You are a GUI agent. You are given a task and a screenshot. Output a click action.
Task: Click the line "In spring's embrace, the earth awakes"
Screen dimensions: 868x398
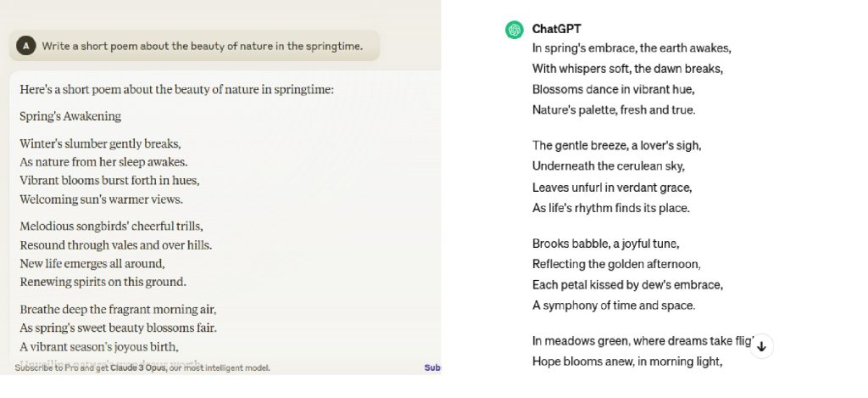(632, 48)
